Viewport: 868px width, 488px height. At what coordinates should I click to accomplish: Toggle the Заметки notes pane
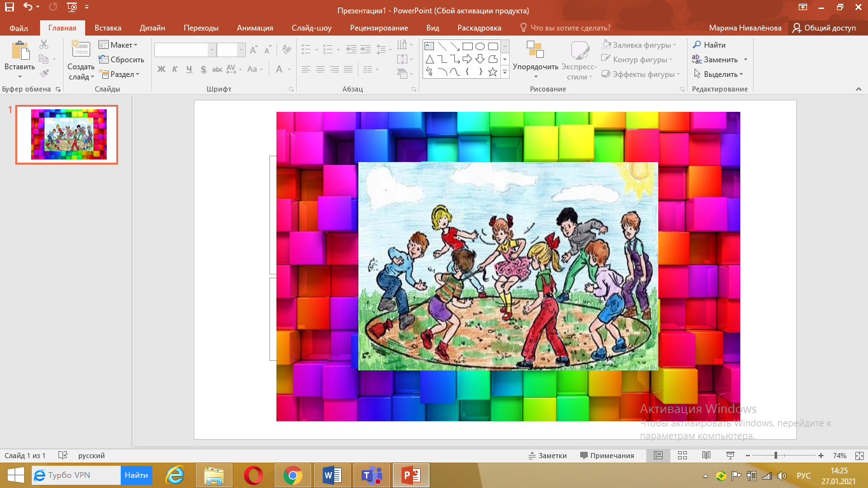click(x=548, y=456)
